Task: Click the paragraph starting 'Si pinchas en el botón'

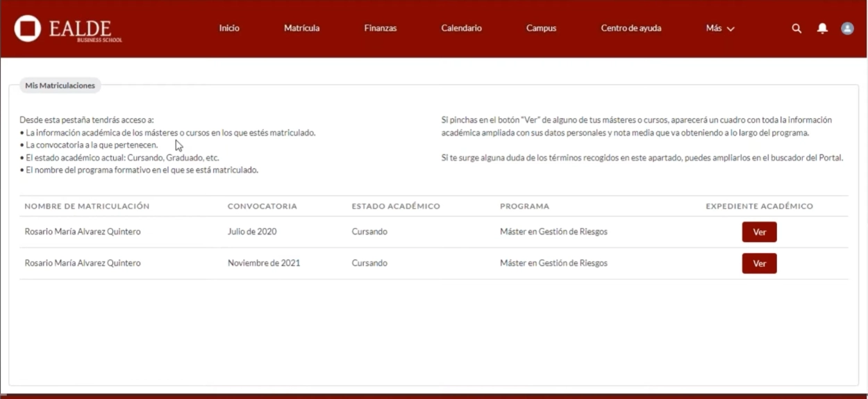Action: click(636, 127)
